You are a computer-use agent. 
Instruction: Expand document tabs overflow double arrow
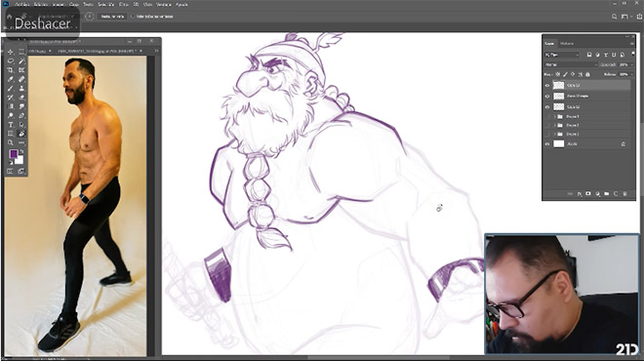coord(156,51)
